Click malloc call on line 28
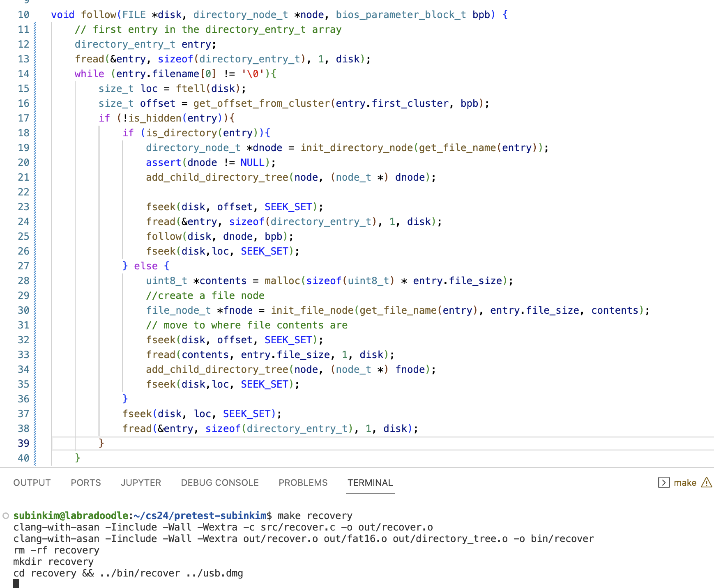Screen dimensions: 714x588 point(282,281)
